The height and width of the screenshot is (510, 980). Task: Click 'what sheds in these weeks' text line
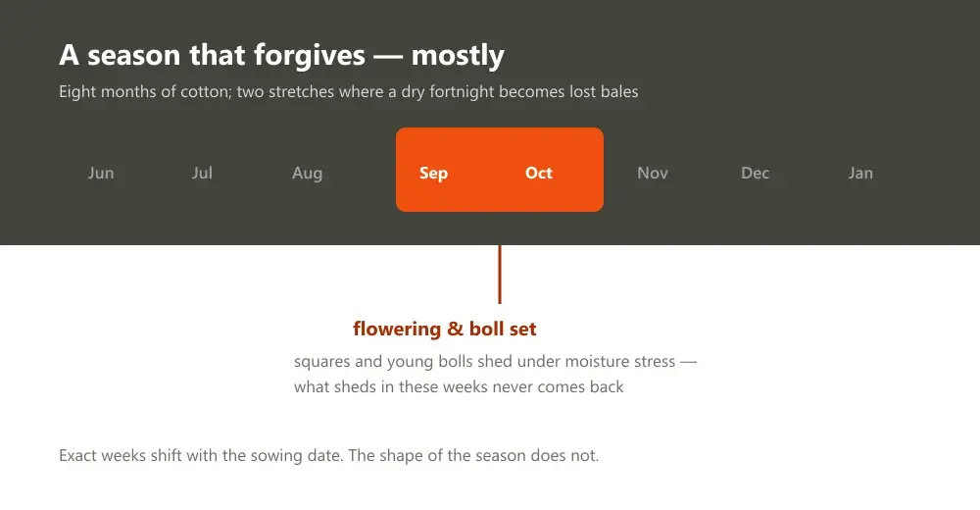pos(459,386)
